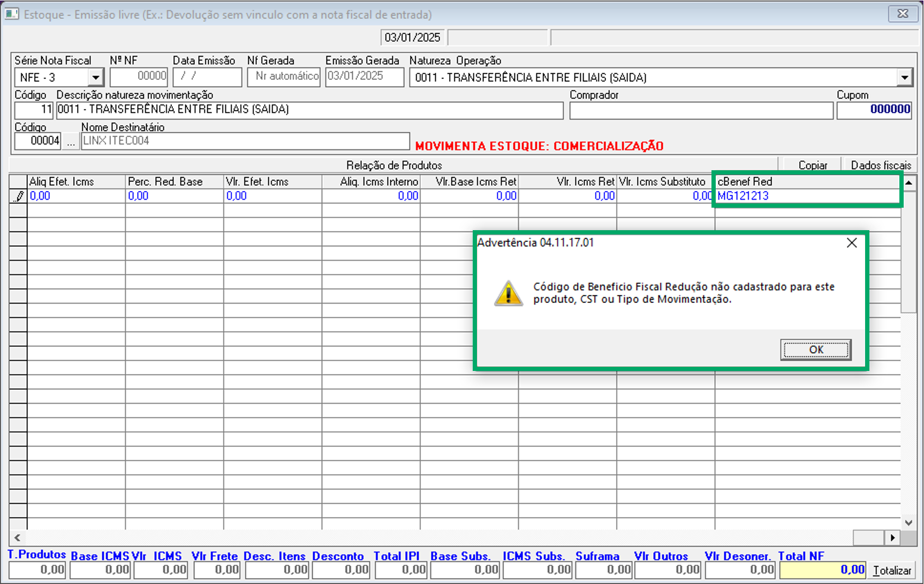The image size is (924, 584).
Task: Open the Dados fiscais button
Action: (881, 165)
